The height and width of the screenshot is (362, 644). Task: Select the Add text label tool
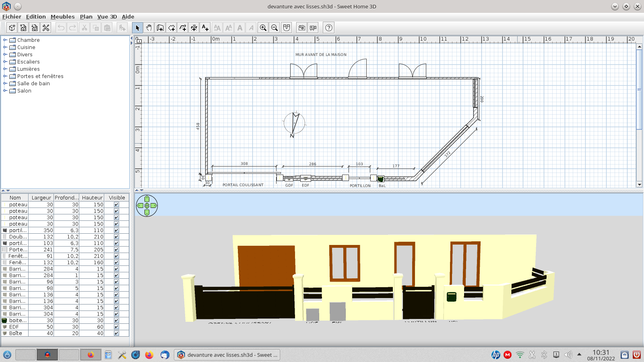click(205, 28)
